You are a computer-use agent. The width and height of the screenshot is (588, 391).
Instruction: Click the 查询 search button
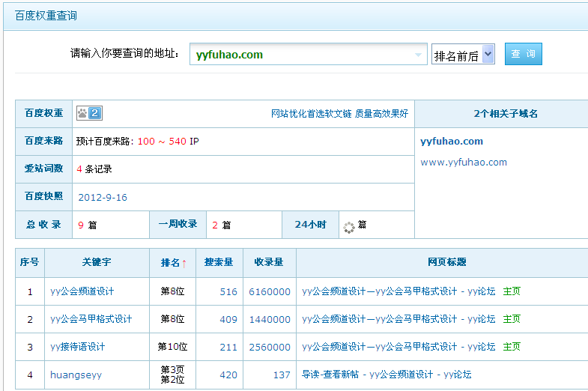(x=523, y=54)
